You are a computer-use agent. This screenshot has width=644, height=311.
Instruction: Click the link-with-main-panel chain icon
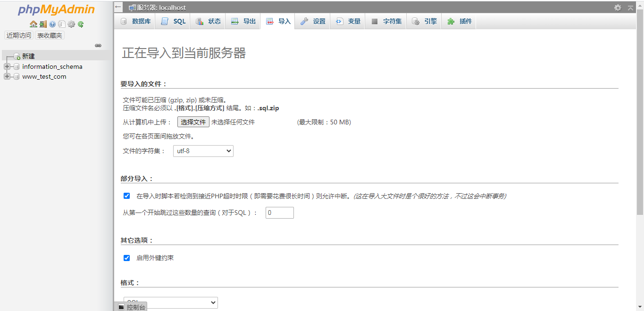point(98,46)
